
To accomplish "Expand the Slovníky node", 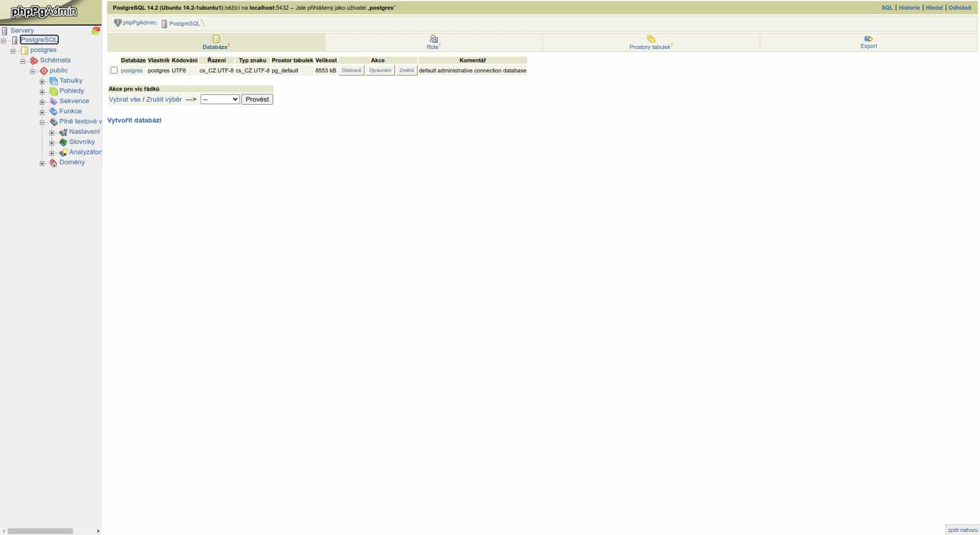I will click(x=53, y=143).
